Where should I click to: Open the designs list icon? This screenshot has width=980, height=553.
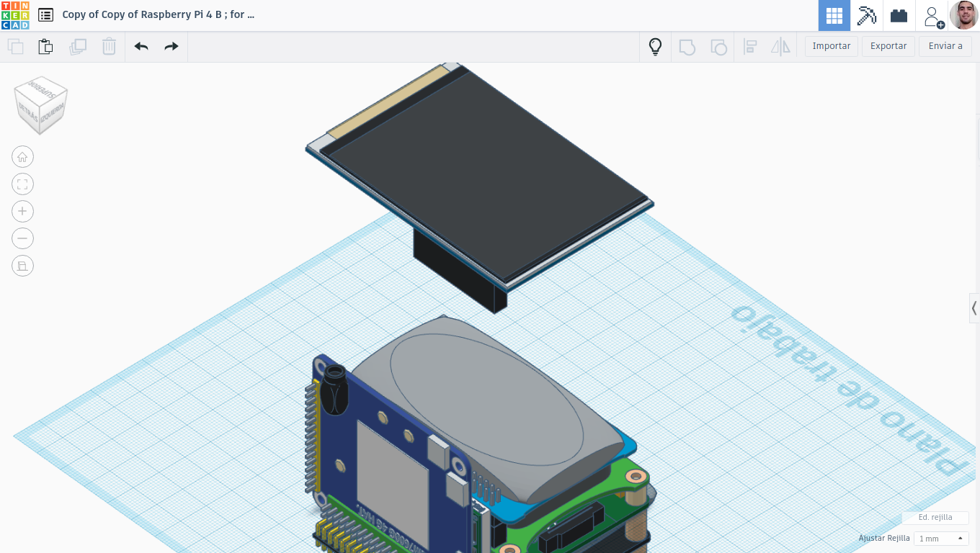coord(45,14)
